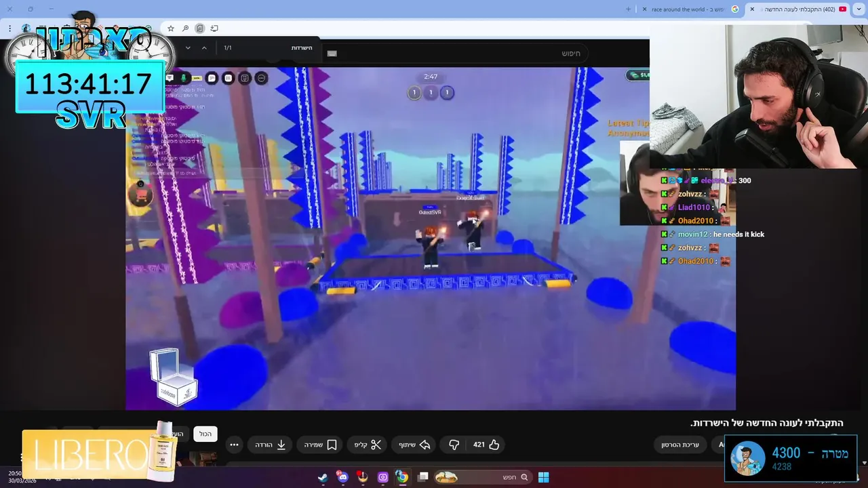This screenshot has height=488, width=868.
Task: Click chat message 'he needs it kick'
Action: tap(738, 235)
